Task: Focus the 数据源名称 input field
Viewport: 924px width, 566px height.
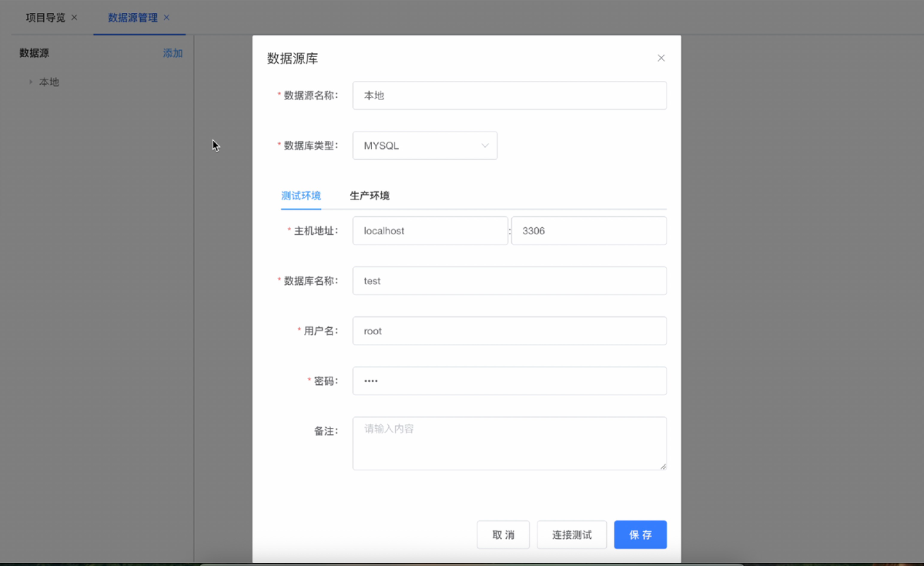Action: 510,95
